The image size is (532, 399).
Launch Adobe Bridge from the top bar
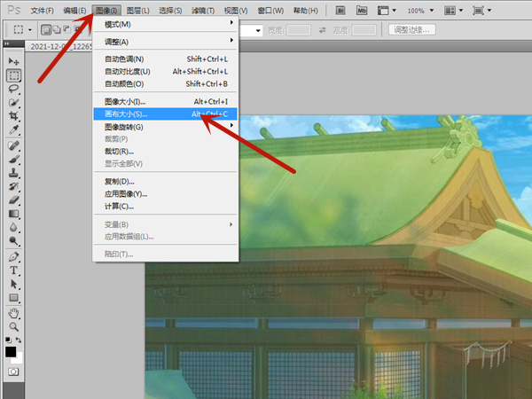pos(340,11)
